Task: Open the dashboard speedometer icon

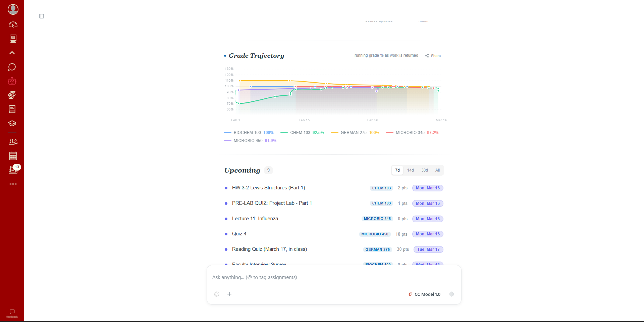Action: 13,25
